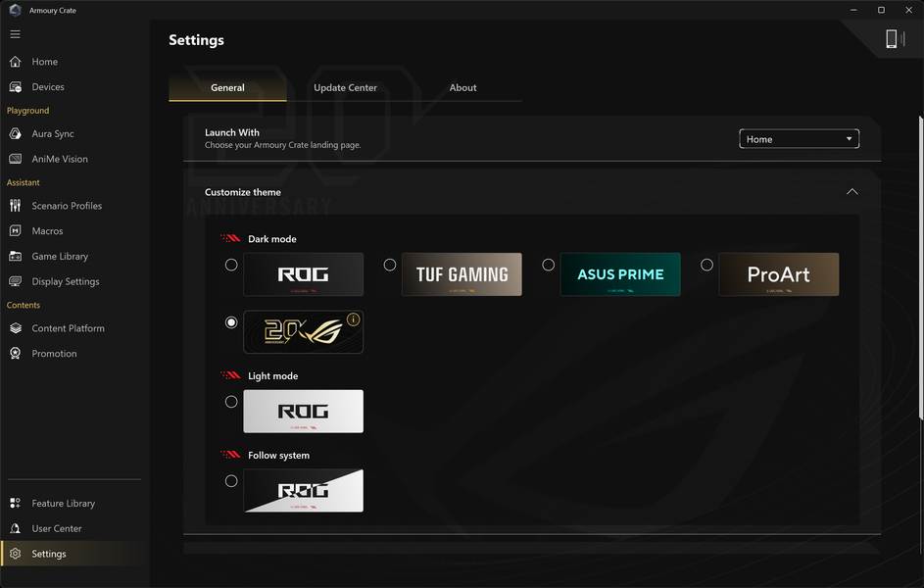Click the AniMe Vision icon
This screenshot has width=924, height=588.
(16, 159)
